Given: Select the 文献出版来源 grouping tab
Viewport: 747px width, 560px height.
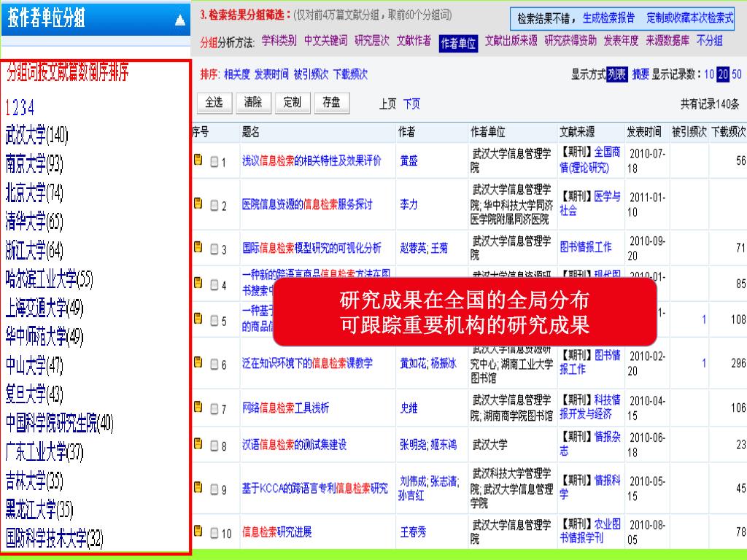Looking at the screenshot, I should (511, 41).
